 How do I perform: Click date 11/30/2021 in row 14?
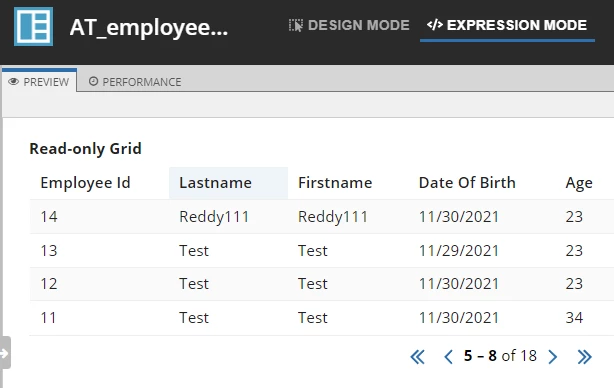click(459, 217)
